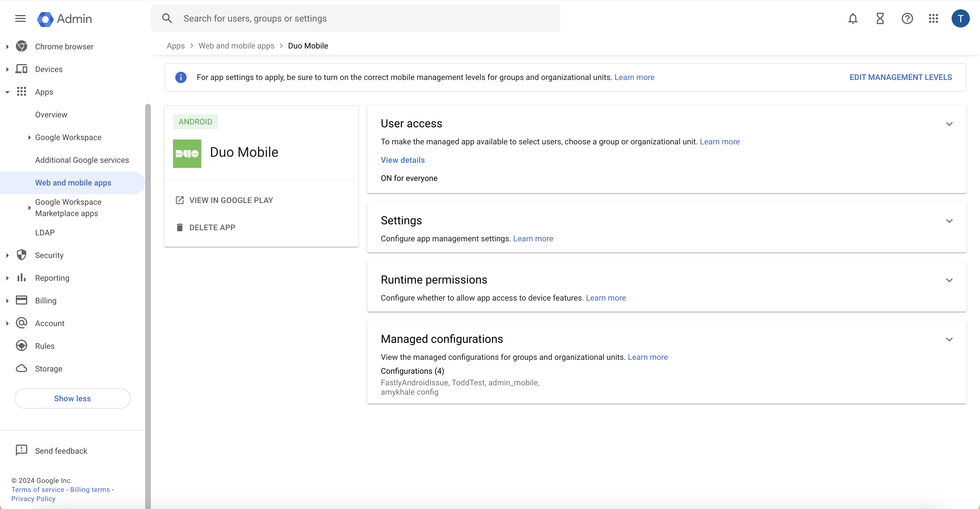This screenshot has width=980, height=509.
Task: Open notifications bell icon
Action: [x=853, y=18]
